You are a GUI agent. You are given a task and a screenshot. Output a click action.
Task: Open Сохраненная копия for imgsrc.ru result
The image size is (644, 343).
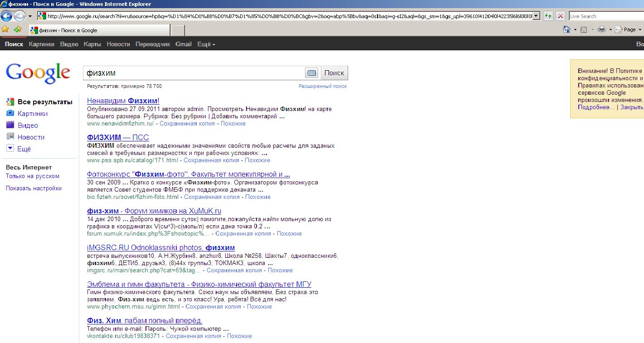pyautogui.click(x=234, y=270)
